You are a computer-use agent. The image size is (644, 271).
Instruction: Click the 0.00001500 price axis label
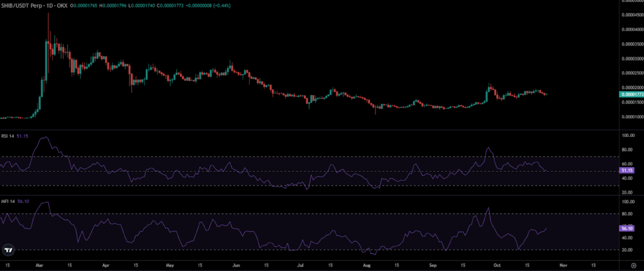[x=633, y=102]
